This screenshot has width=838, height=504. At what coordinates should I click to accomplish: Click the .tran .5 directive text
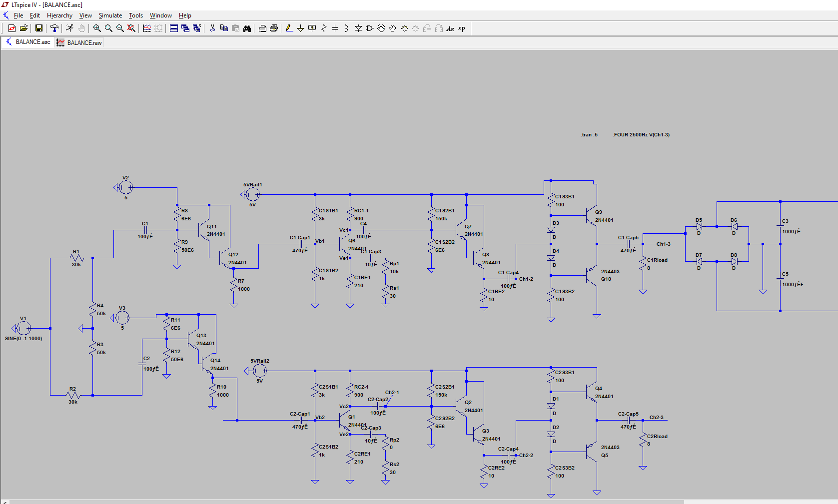click(589, 135)
